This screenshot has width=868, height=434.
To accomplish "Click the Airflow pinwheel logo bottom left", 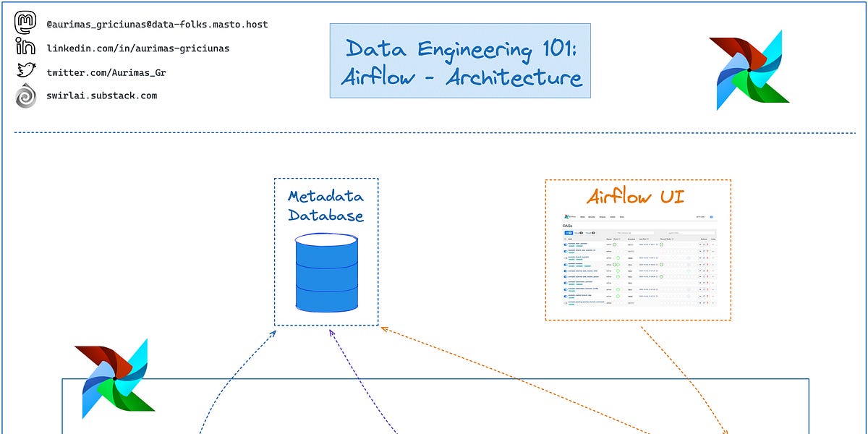I will coord(116,380).
